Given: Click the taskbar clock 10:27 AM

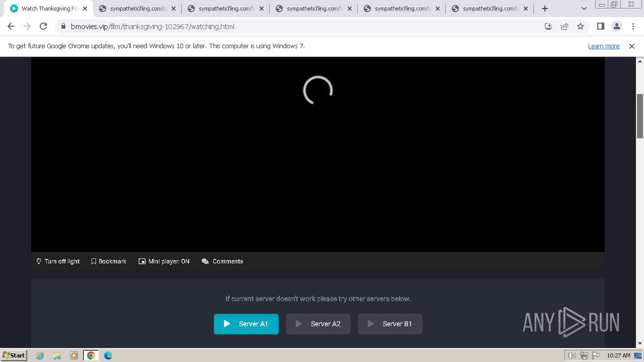Looking at the screenshot, I should click(x=618, y=355).
